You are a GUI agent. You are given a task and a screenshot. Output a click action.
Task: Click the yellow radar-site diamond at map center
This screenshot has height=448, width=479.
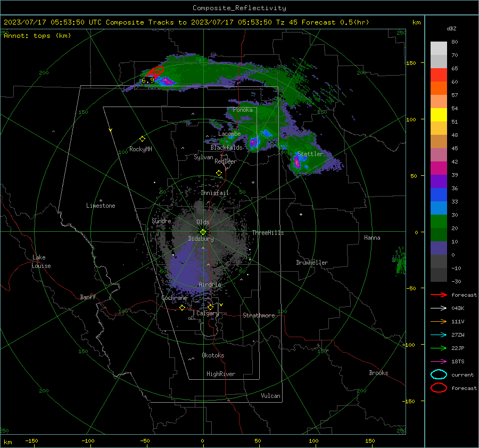click(203, 232)
